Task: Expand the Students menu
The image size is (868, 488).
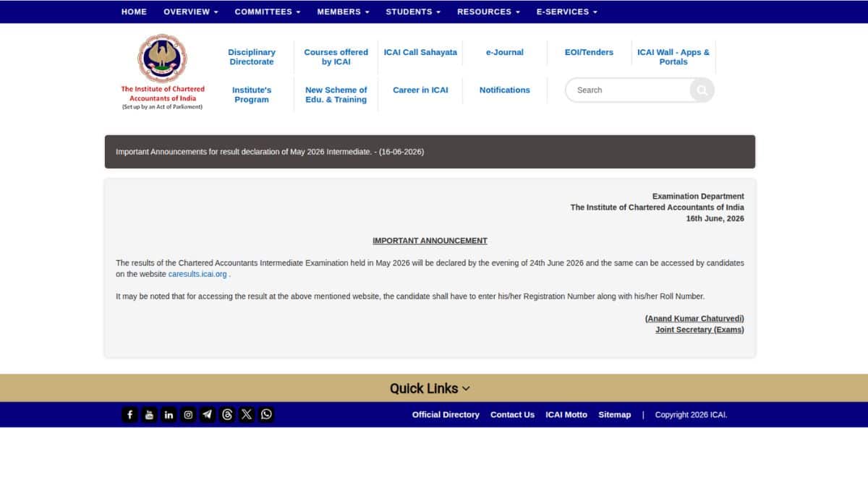Action: 413,12
